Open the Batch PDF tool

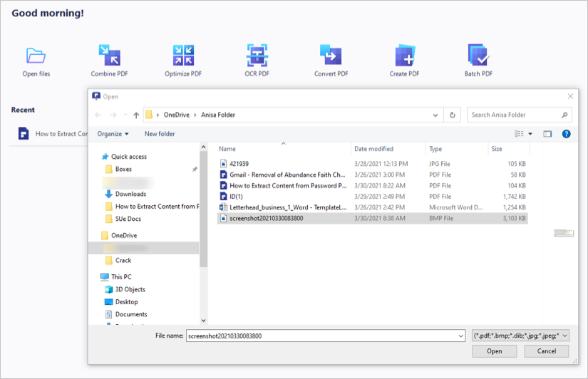click(478, 56)
